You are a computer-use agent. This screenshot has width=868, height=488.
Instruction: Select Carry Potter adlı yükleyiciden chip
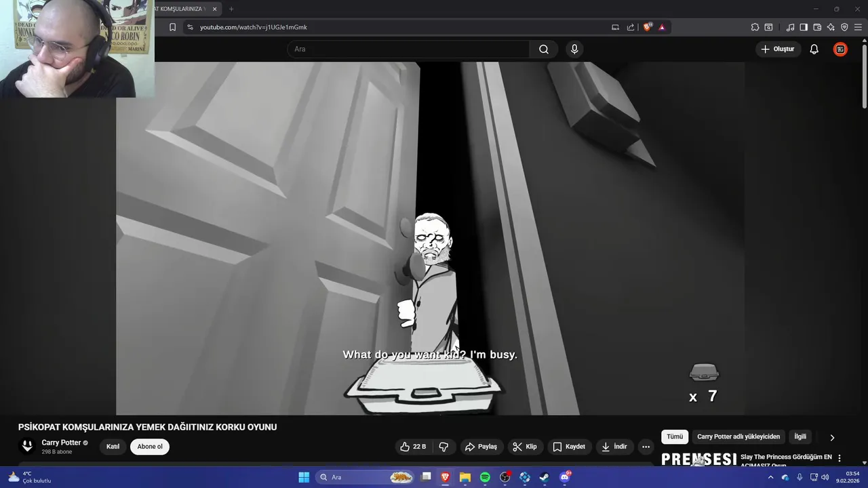pos(738,437)
